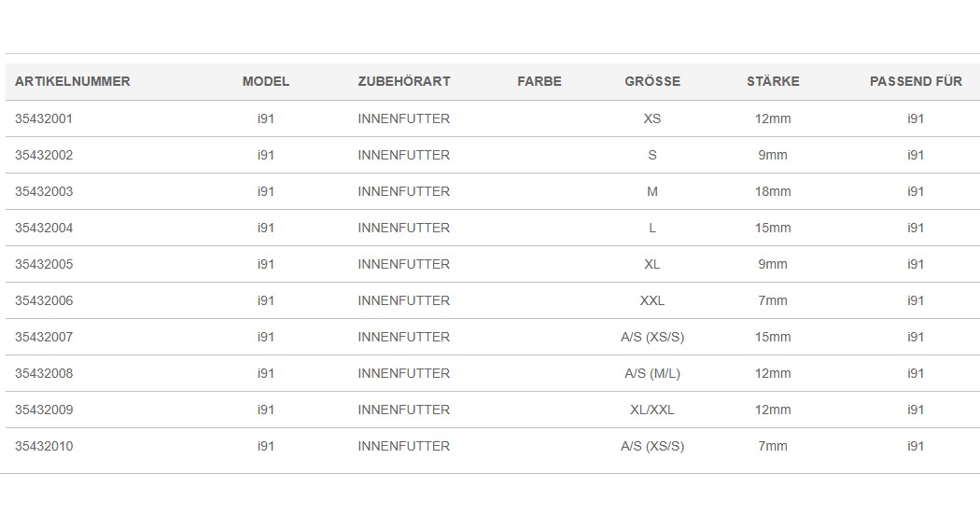Select article number 35432005
980x528 pixels.
tap(44, 264)
